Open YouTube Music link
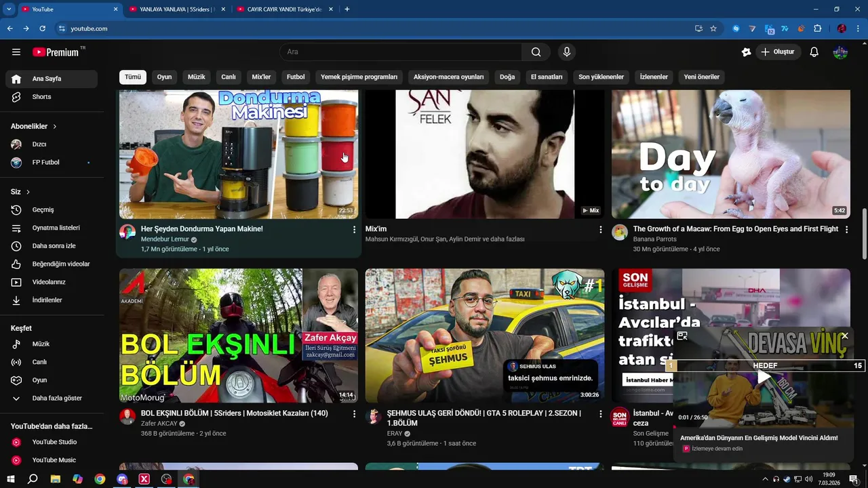 point(52,460)
